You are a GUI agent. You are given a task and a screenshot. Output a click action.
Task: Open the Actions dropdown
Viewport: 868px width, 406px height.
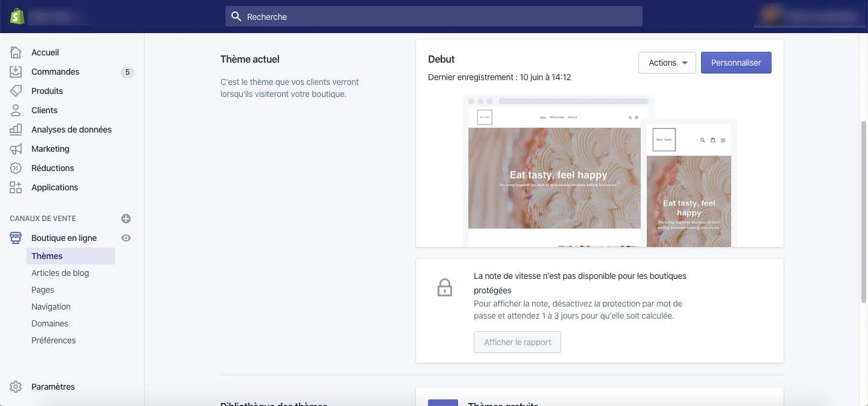tap(667, 63)
